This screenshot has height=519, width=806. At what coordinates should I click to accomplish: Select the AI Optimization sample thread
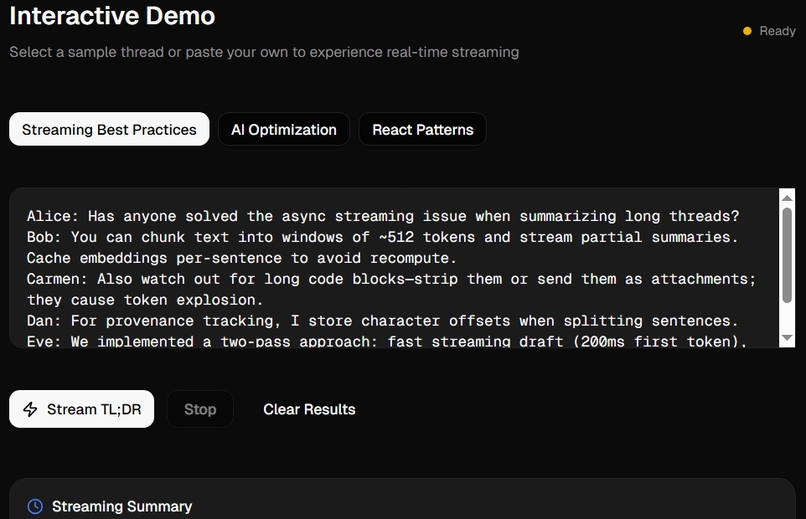(284, 129)
